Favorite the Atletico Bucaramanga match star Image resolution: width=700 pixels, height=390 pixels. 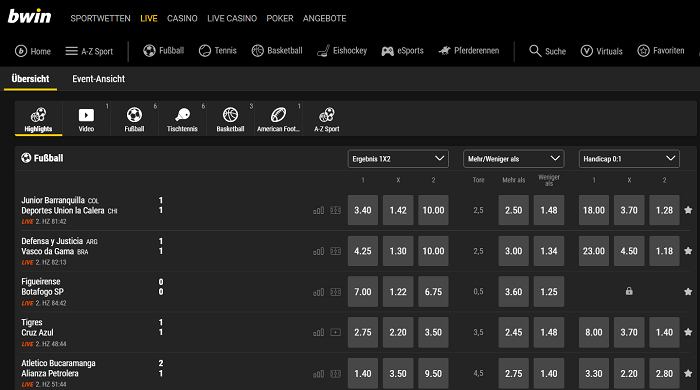688,373
